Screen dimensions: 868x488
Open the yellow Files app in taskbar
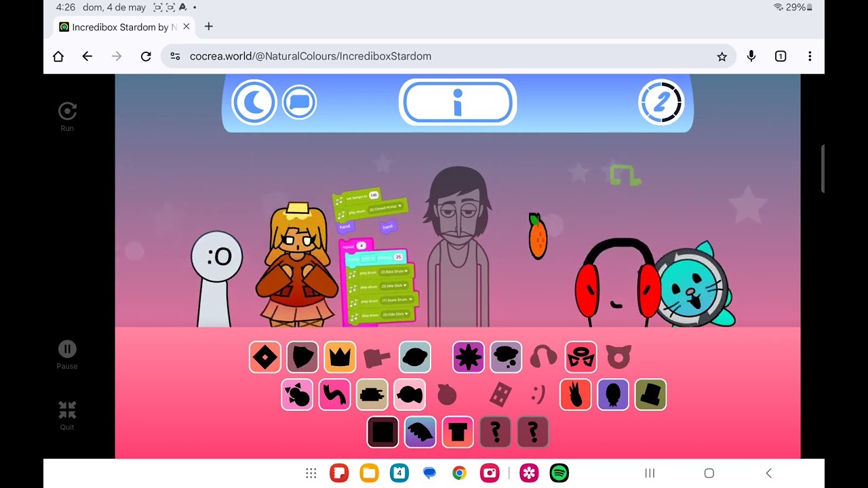coord(369,473)
